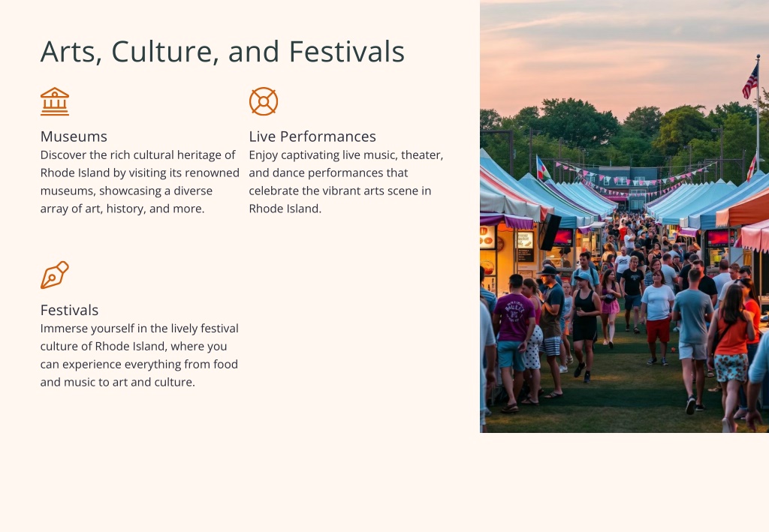Select the Arts, Culture, and Festivals title
The width and height of the screenshot is (769, 532).
[222, 52]
